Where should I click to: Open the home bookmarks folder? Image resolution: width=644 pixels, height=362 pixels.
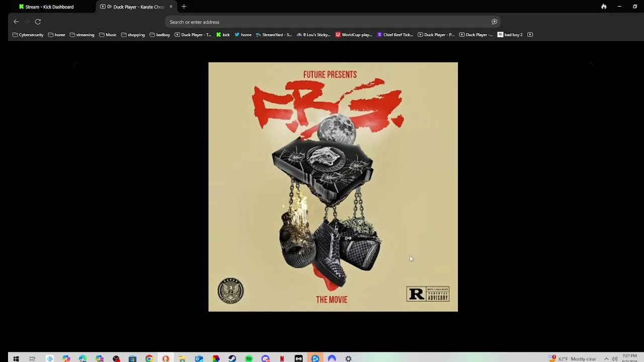click(56, 35)
